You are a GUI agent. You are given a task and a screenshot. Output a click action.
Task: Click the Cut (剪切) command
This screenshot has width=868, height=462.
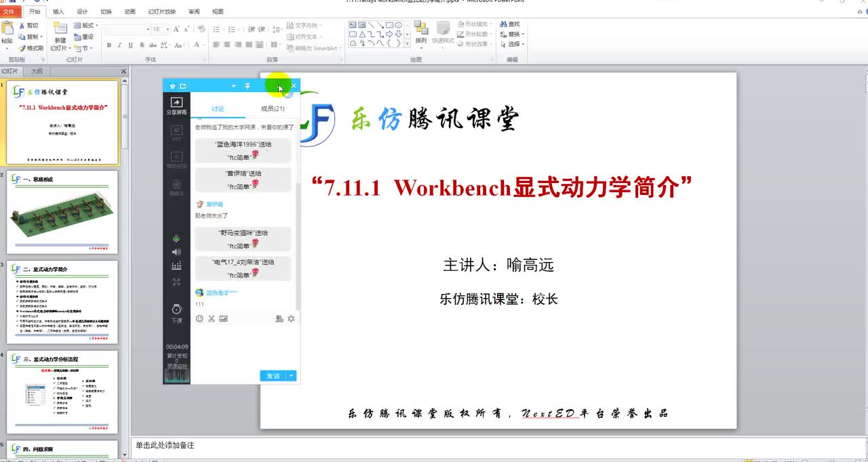28,26
